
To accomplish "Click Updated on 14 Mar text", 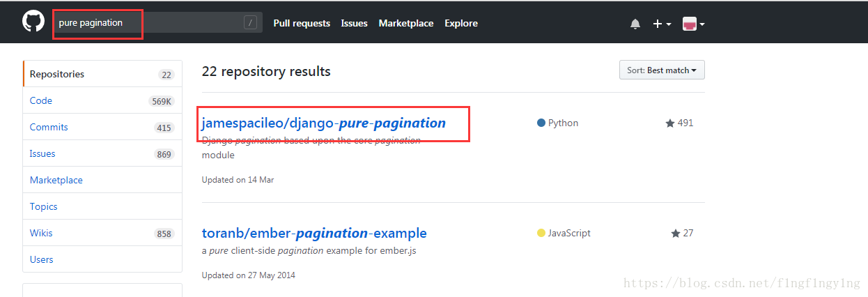I will click(238, 180).
